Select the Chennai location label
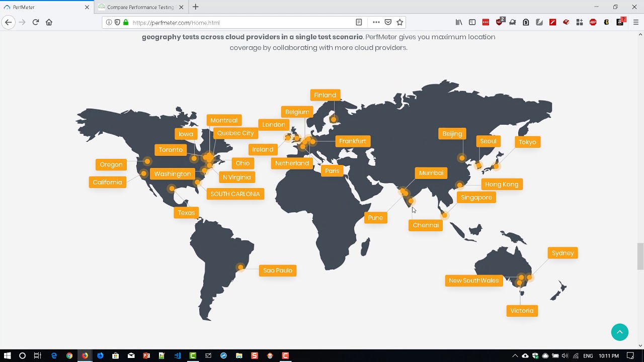Screen dimensions: 644x362 point(426,225)
